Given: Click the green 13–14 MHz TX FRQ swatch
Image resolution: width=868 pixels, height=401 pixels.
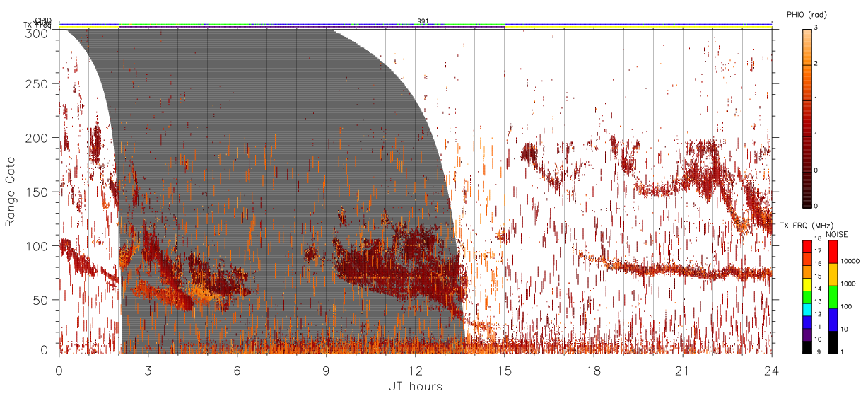Looking at the screenshot, I should tap(807, 296).
